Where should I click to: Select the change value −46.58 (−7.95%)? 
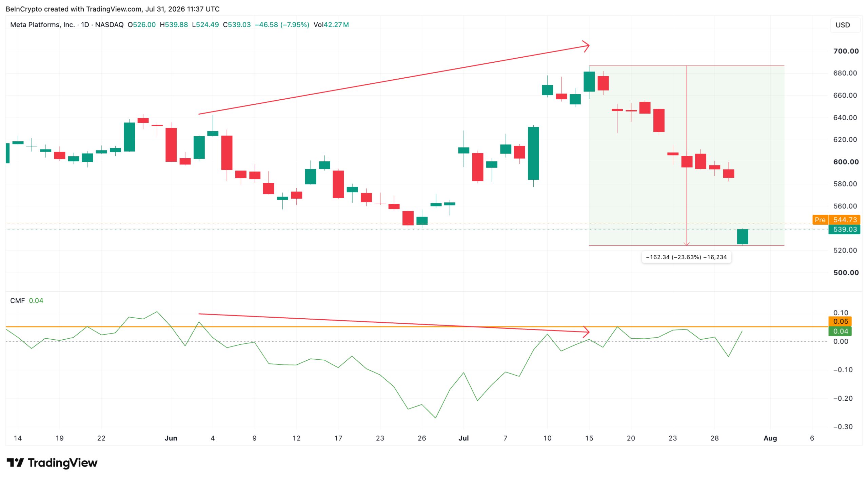(x=282, y=25)
